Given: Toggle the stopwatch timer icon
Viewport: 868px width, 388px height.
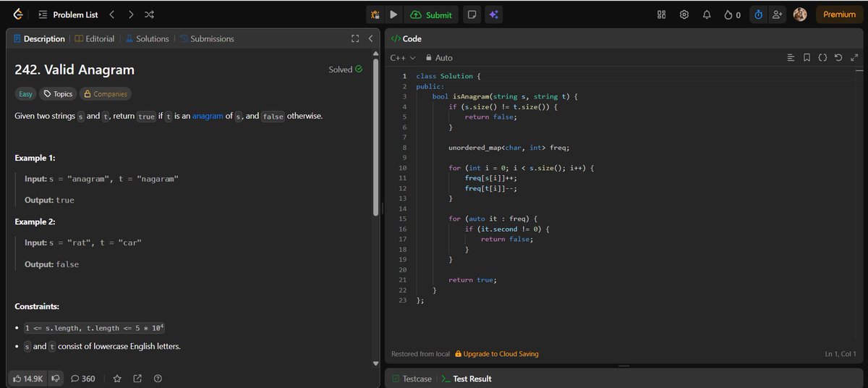Looking at the screenshot, I should 758,14.
